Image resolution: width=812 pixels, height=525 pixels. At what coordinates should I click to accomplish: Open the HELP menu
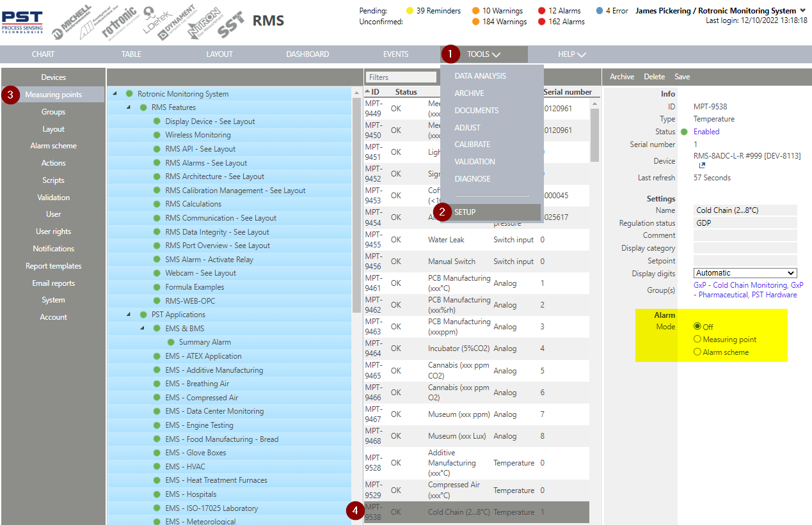tap(571, 54)
